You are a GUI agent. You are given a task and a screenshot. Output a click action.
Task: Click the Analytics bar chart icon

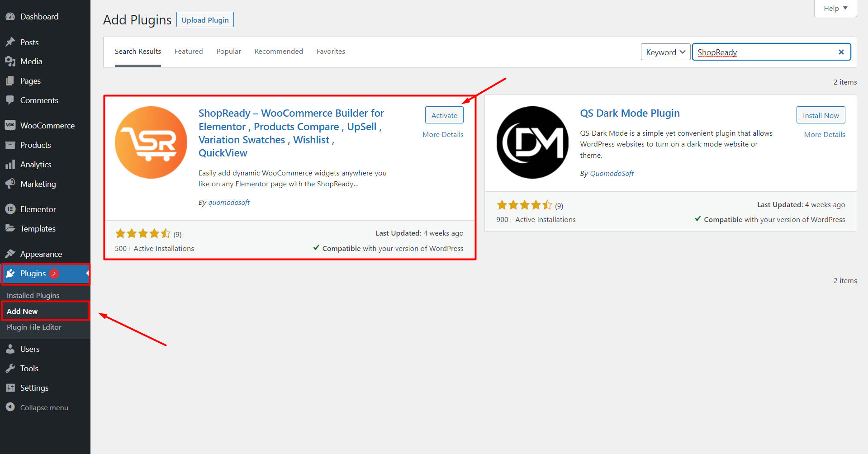[10, 165]
